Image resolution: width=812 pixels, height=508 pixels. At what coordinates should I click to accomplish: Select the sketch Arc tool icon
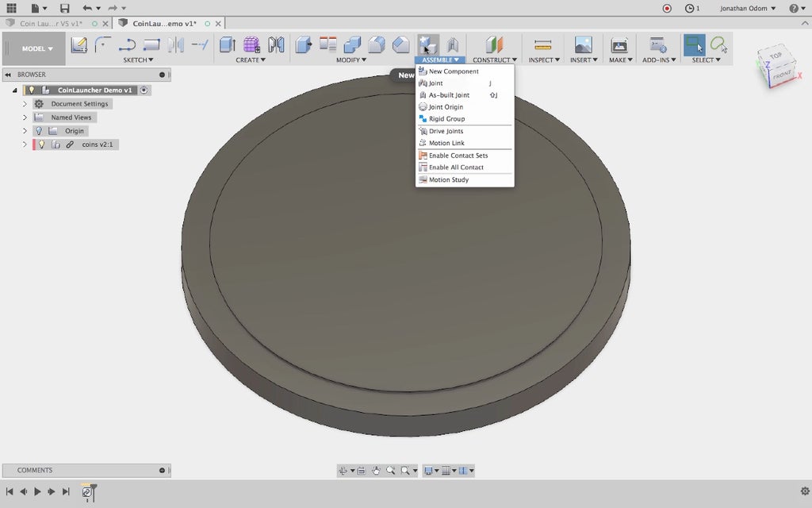point(127,45)
